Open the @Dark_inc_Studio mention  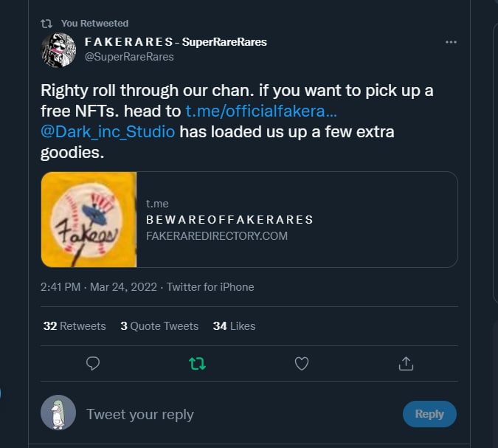[108, 132]
